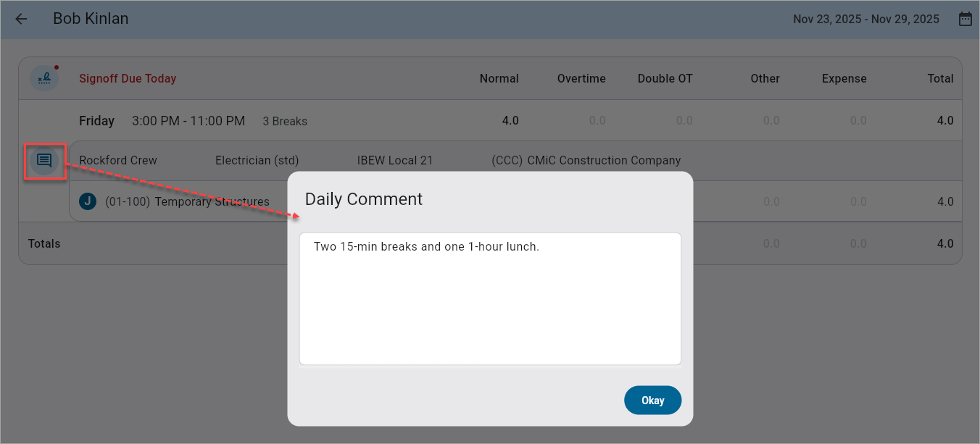Click the back arrow next to Bob Kinlan
The width and height of the screenshot is (980, 444).
[x=20, y=19]
